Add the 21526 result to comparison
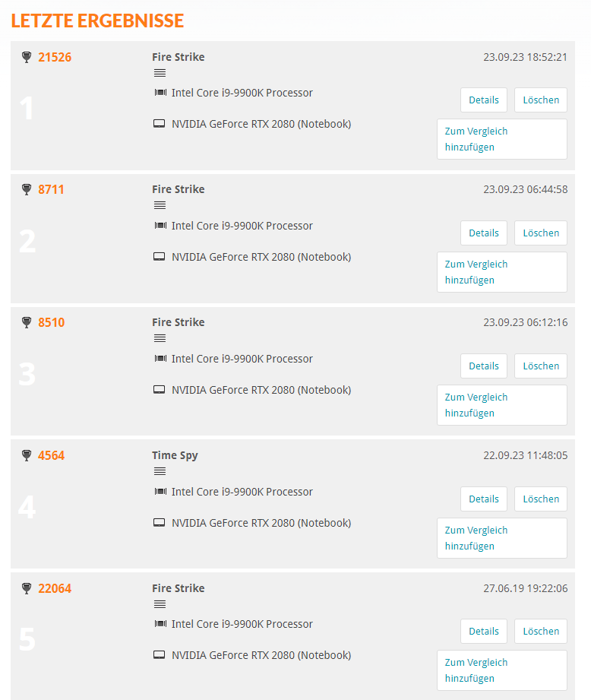The height and width of the screenshot is (700, 591). tap(502, 139)
